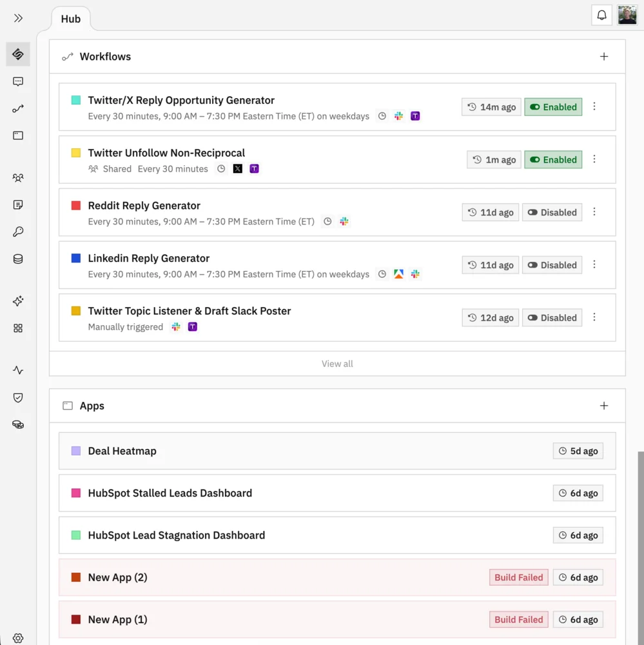Open more options for Reddit Reply Generator
This screenshot has height=645, width=644.
point(594,212)
